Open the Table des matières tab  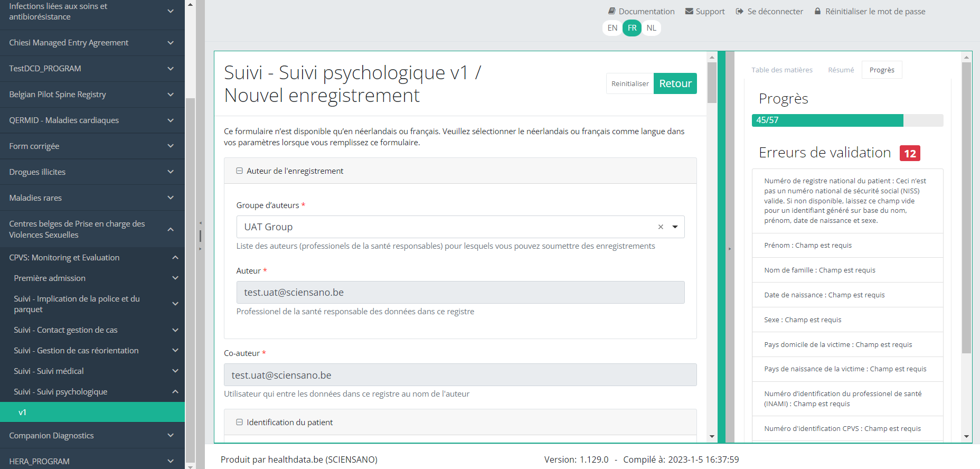(x=781, y=70)
